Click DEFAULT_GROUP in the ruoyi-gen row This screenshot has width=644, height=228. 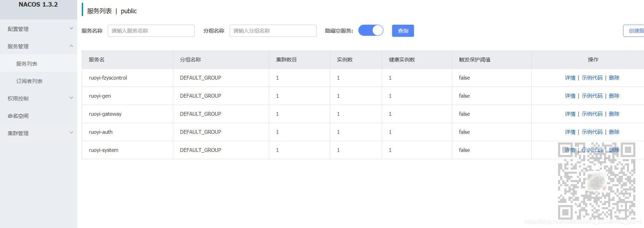[x=200, y=96]
